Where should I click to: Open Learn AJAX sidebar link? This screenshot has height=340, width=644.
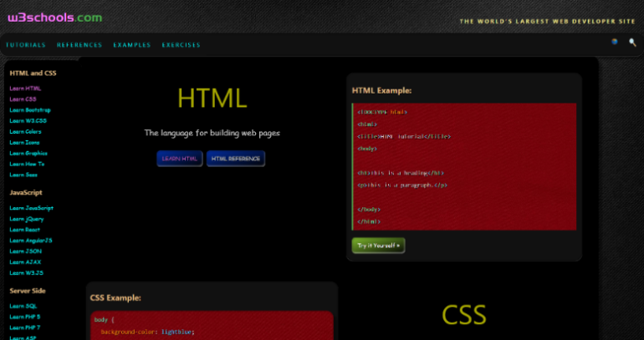25,262
